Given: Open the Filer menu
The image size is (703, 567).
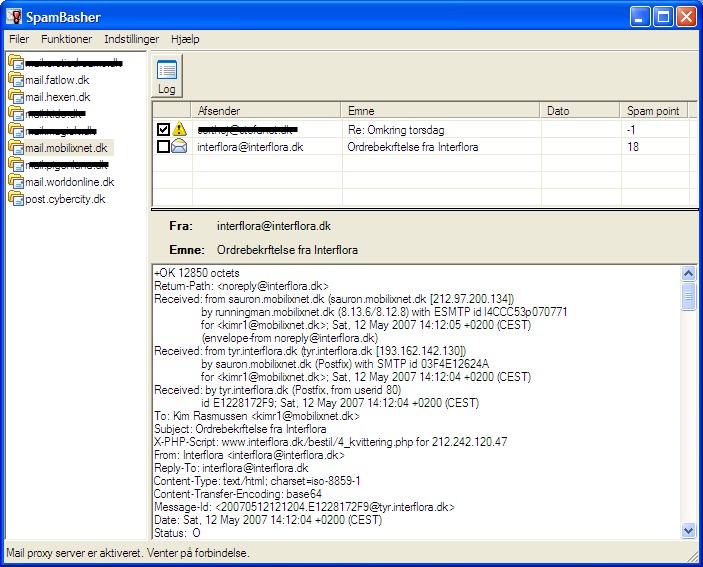Looking at the screenshot, I should 19,39.
